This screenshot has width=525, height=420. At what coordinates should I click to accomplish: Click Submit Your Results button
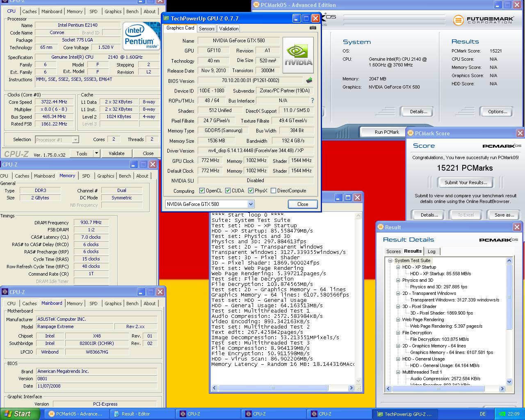[466, 183]
